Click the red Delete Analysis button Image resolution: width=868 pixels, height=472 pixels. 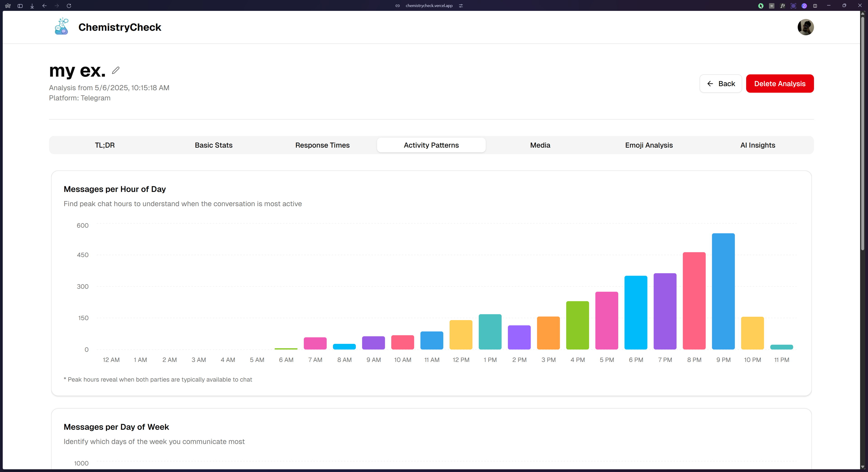coord(779,84)
